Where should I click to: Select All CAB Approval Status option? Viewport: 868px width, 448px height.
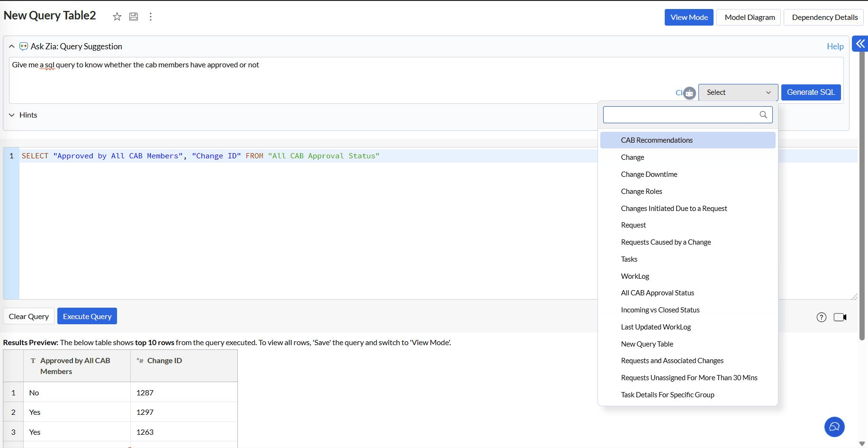(x=657, y=293)
